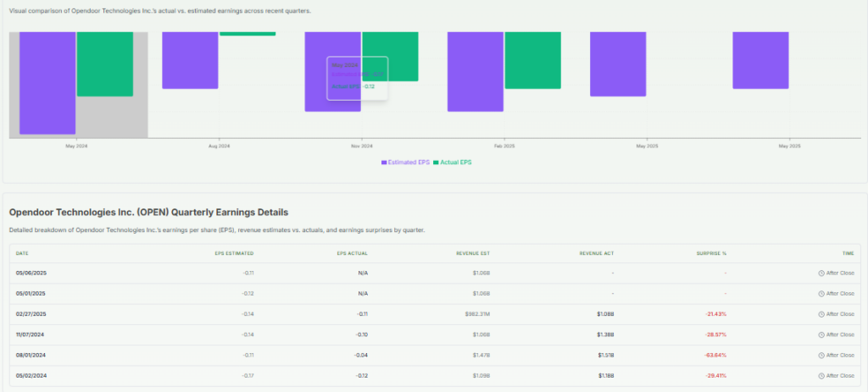Sort by the EPS ACTUAL column header
Screen dimensions: 868x392
tap(352, 253)
